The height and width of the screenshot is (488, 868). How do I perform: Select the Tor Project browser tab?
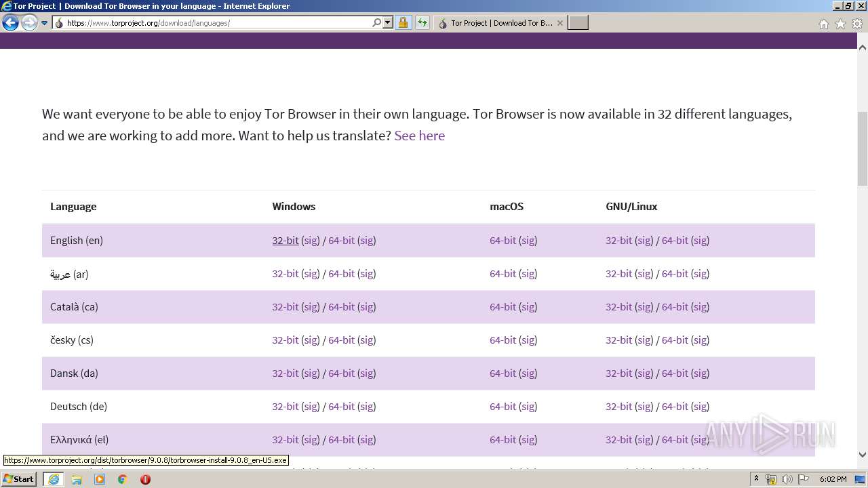pyautogui.click(x=500, y=23)
